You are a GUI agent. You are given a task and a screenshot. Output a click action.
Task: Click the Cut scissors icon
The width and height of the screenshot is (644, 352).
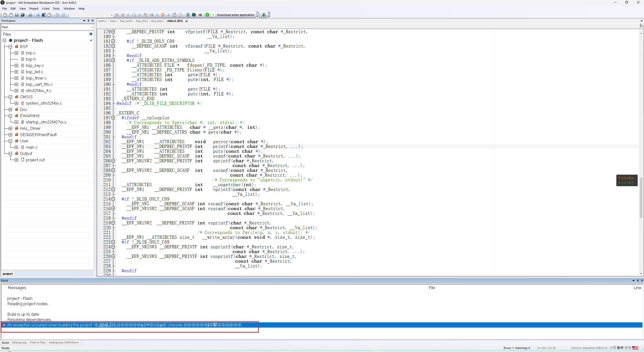point(38,15)
